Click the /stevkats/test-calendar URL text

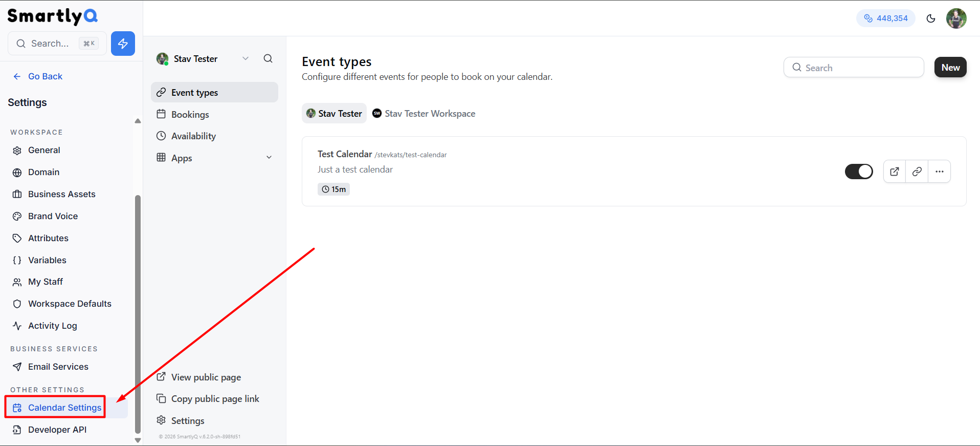click(411, 155)
